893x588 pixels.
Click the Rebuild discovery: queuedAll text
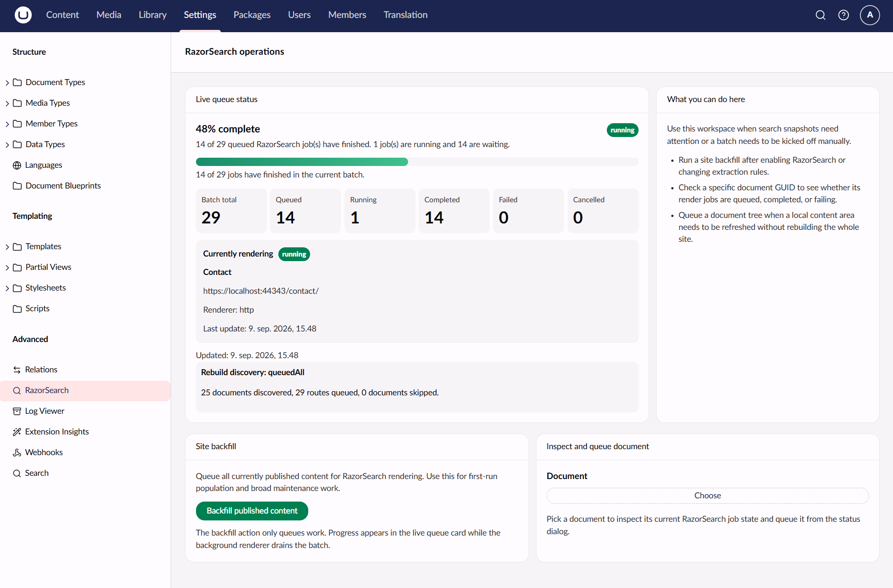(x=253, y=372)
